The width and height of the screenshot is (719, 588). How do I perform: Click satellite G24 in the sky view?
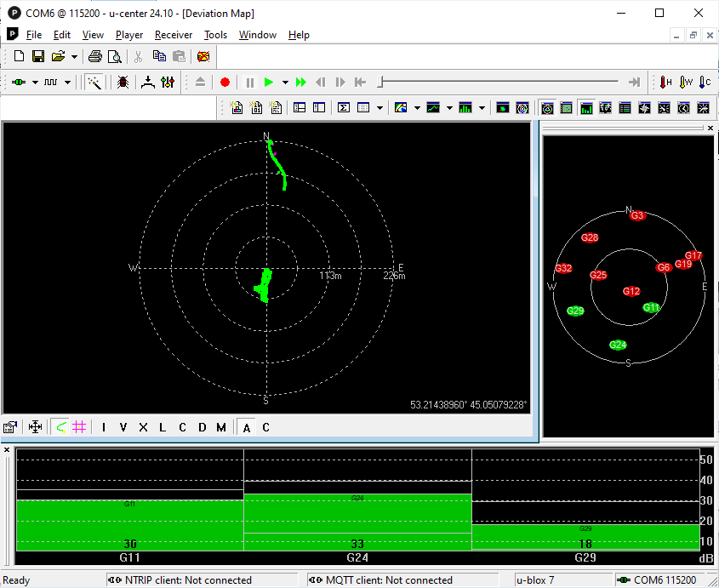click(x=618, y=345)
